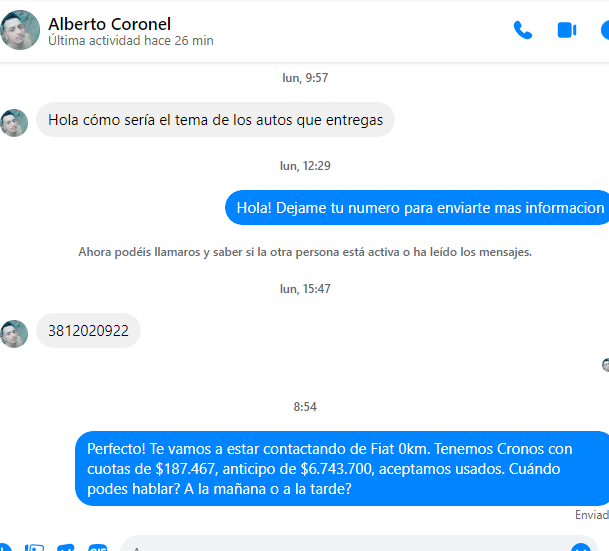This screenshot has width=609, height=551.
Task: Click avatar beside "Hola cómo sería" message
Action: click(x=14, y=123)
